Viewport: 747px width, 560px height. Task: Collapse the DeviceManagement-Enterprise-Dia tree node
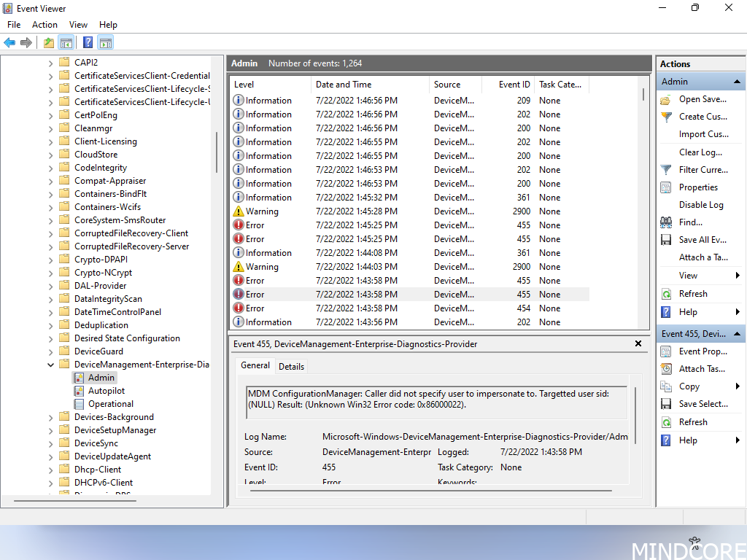point(50,364)
